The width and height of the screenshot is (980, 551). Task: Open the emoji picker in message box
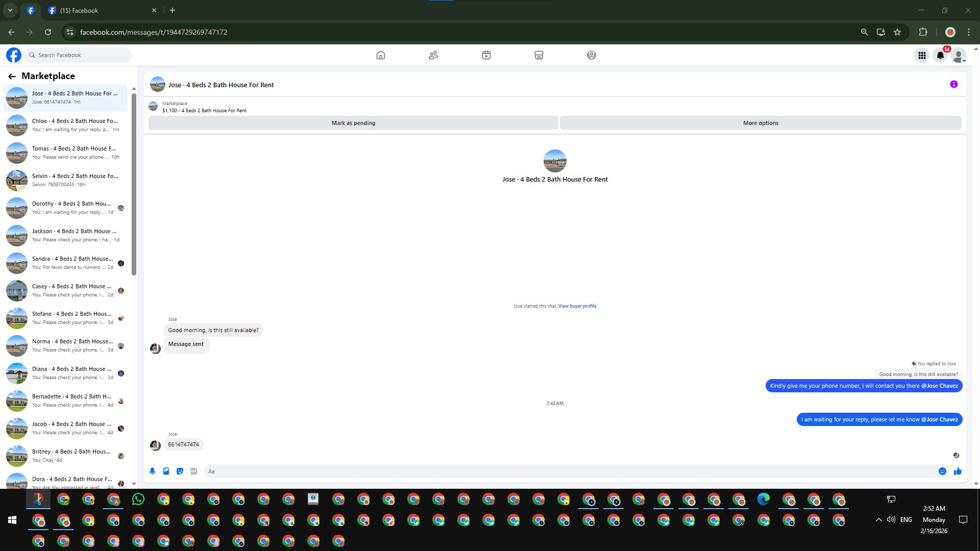(x=942, y=471)
